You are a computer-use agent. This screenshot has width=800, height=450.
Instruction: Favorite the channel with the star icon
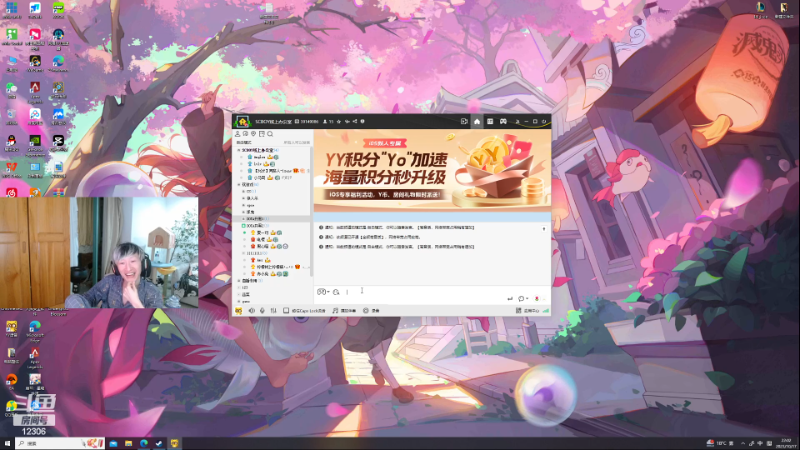tap(339, 121)
